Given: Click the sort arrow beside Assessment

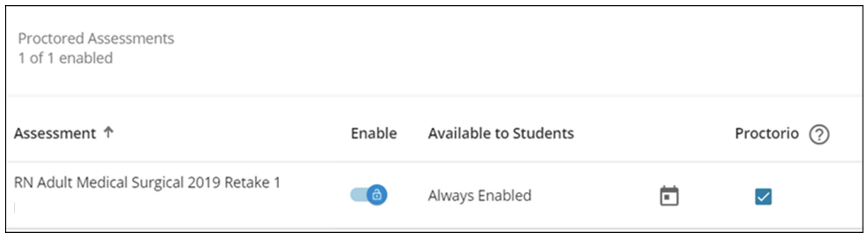Looking at the screenshot, I should coord(108,132).
